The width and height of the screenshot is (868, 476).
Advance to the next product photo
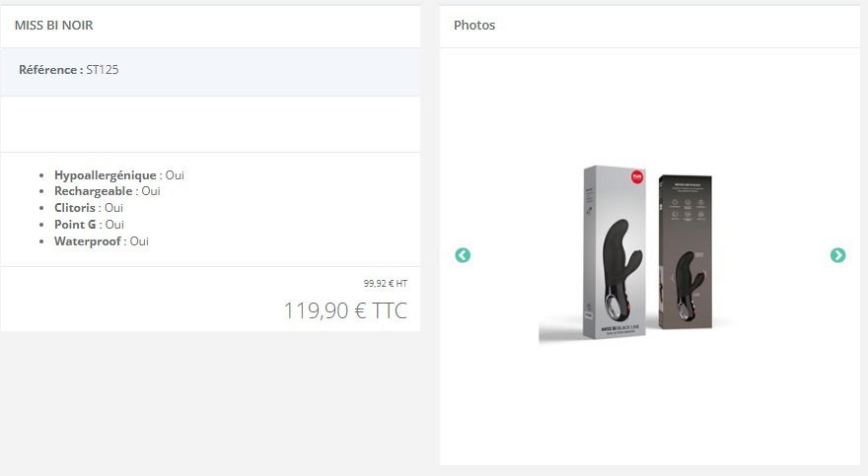(837, 255)
